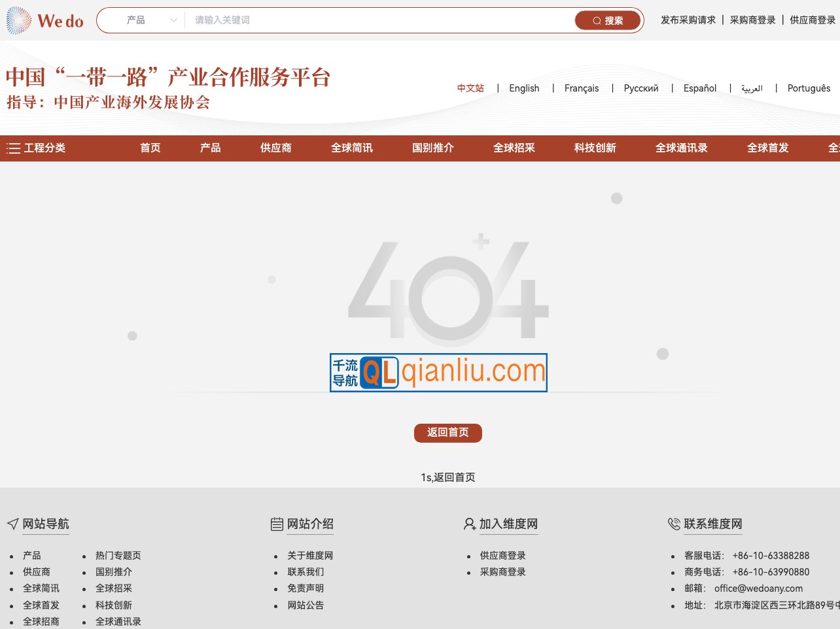This screenshot has height=629, width=840.
Task: Email office@wedoany.com via footer link
Action: click(x=758, y=588)
